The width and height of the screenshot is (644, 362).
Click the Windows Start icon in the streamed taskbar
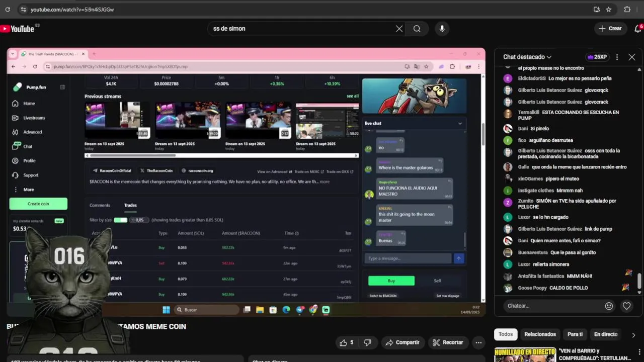[x=166, y=310]
